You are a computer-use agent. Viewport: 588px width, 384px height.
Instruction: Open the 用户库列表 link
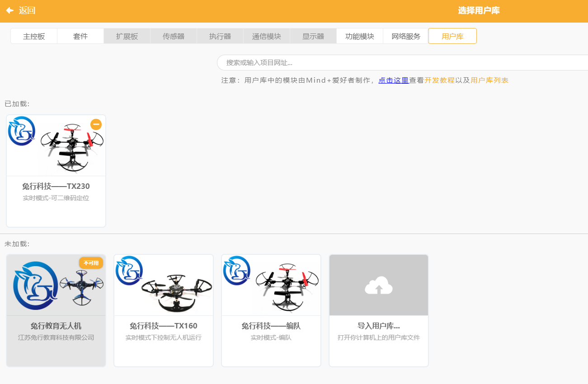tap(489, 80)
